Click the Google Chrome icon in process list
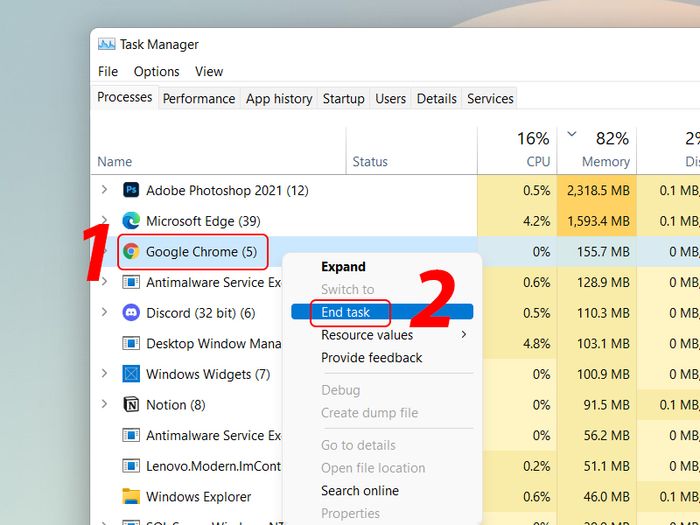 coord(131,252)
